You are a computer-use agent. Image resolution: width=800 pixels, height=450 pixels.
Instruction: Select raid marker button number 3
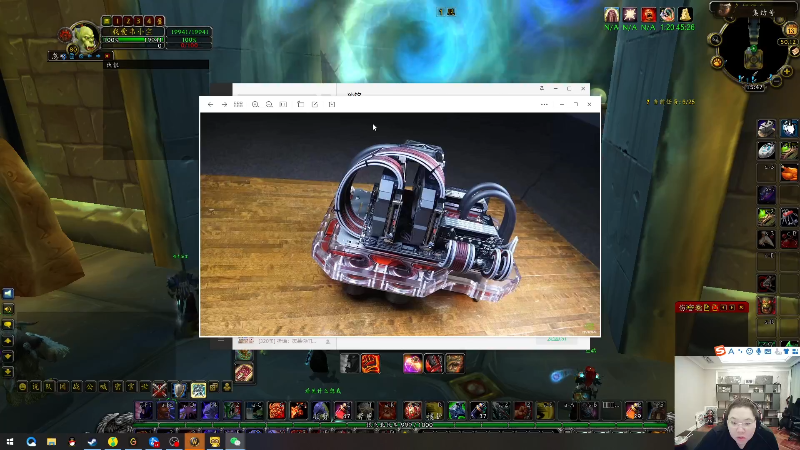(138, 21)
